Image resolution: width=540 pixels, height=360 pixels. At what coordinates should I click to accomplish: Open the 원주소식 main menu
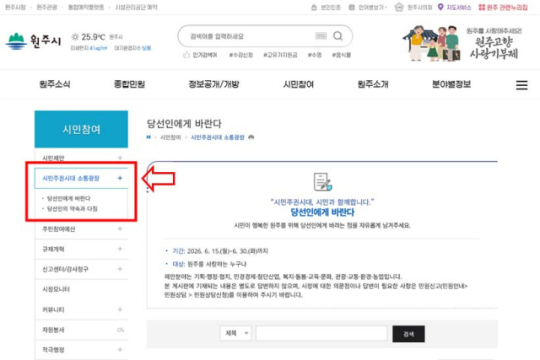[x=55, y=84]
